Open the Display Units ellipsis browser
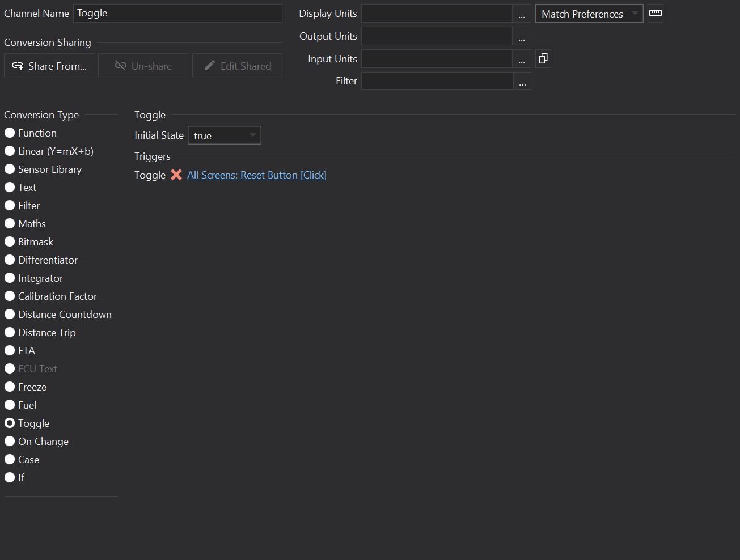Screen dimensions: 740x560 click(x=522, y=14)
